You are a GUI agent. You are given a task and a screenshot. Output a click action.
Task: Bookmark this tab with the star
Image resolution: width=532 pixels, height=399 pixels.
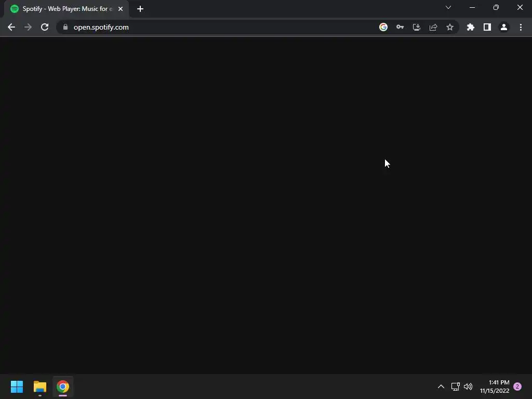tap(450, 27)
